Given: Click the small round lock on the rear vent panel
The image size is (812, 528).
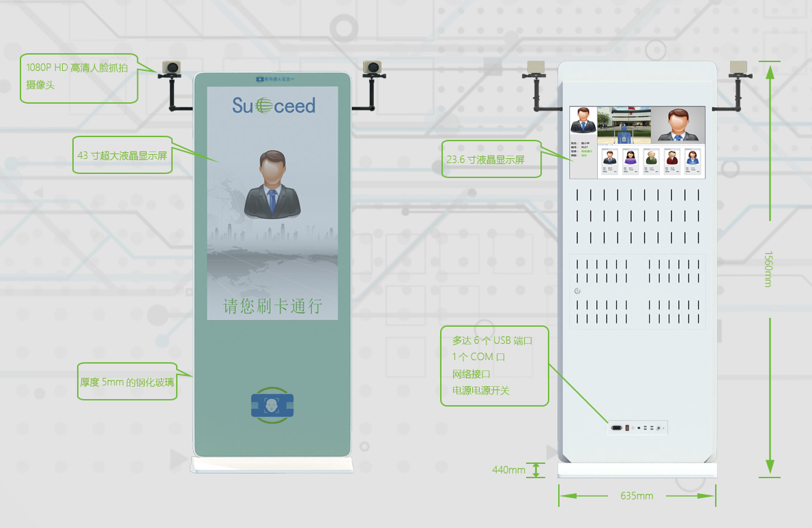Looking at the screenshot, I should [577, 291].
